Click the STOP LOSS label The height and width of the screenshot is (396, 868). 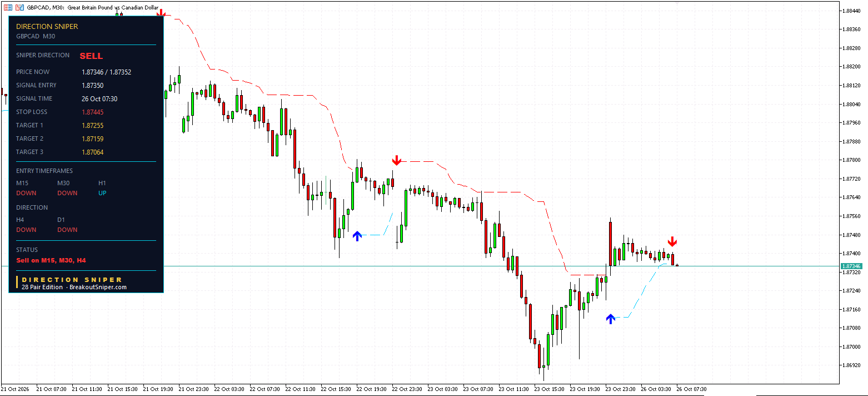point(32,112)
